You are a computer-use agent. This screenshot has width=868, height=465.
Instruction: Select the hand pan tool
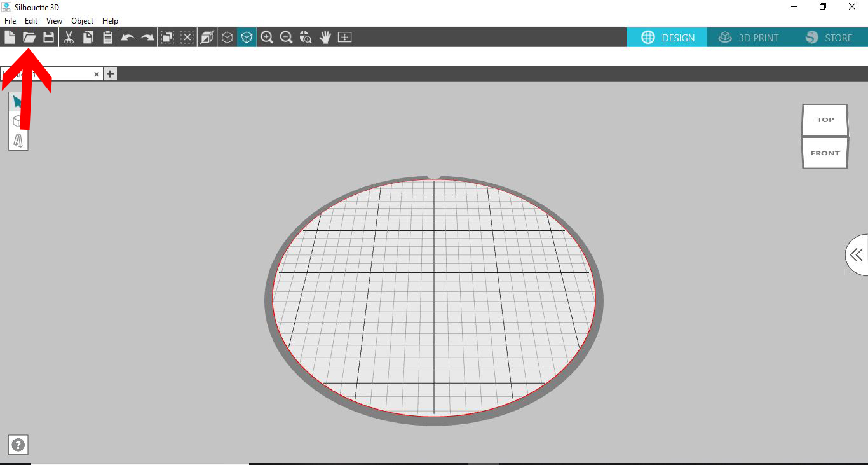325,38
